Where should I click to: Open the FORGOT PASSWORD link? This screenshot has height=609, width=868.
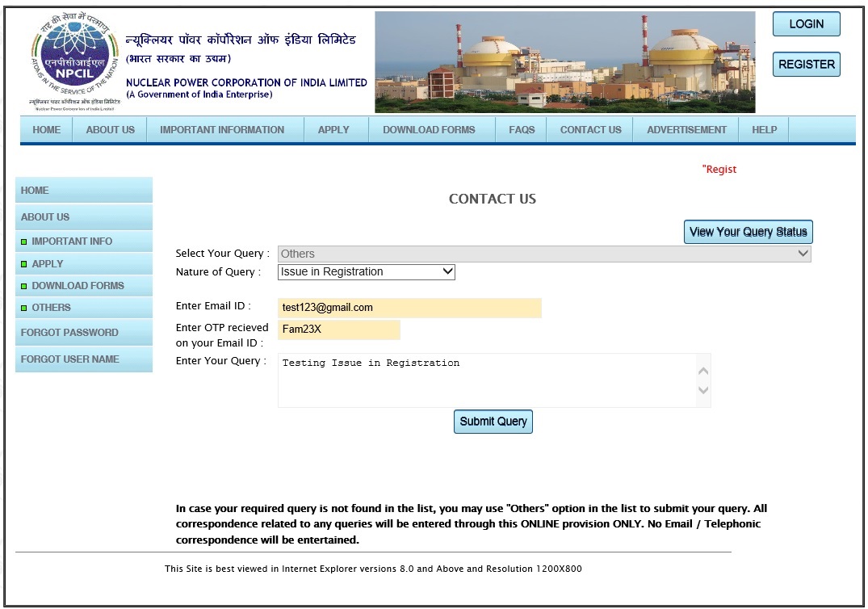pyautogui.click(x=84, y=332)
